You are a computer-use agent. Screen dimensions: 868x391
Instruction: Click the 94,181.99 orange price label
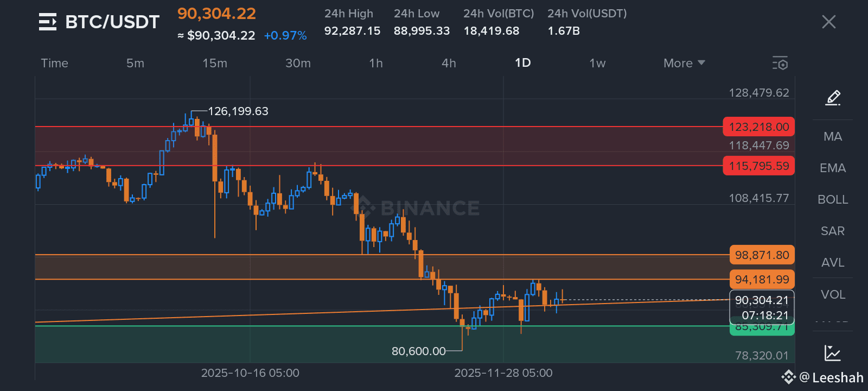762,280
